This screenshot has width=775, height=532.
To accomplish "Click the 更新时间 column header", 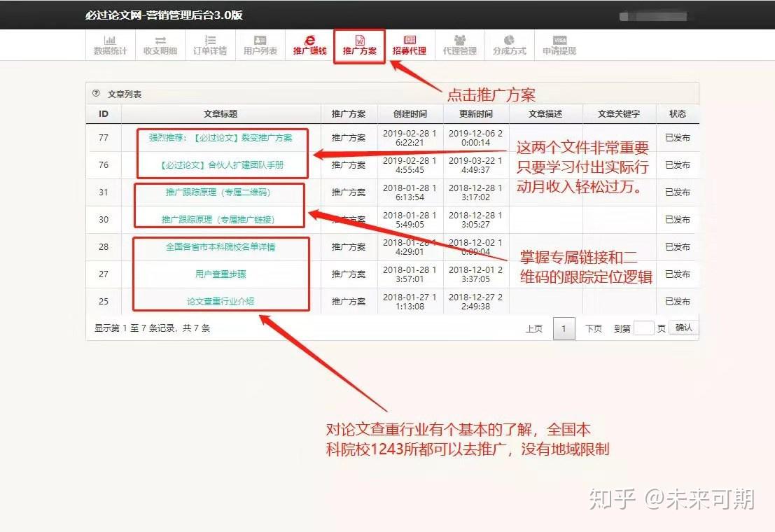I will [x=475, y=114].
